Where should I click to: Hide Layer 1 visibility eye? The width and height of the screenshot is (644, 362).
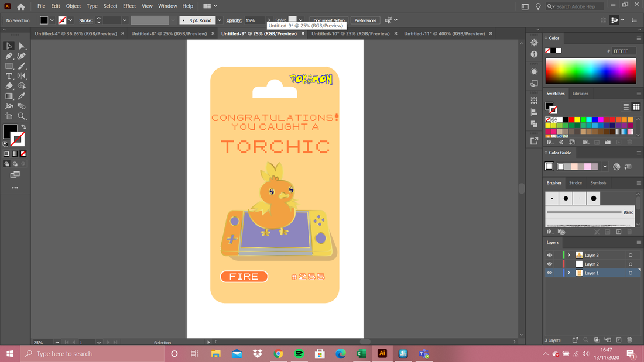[x=550, y=273]
